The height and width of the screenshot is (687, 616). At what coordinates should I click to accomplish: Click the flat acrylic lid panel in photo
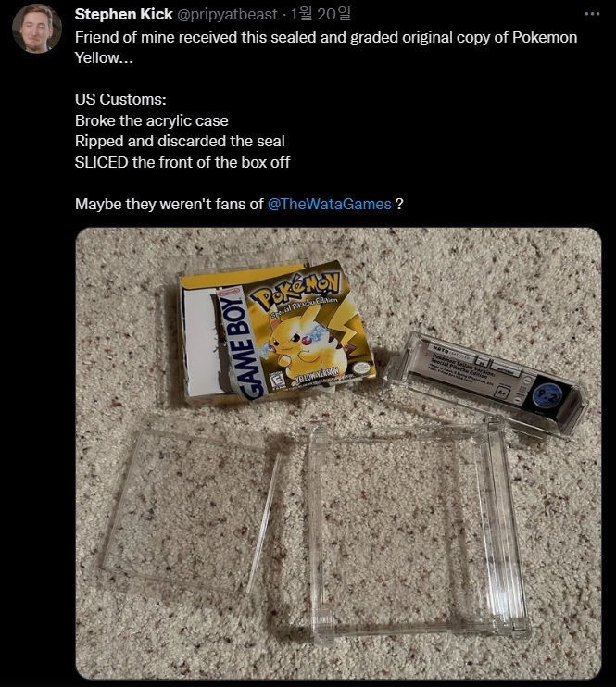191,510
